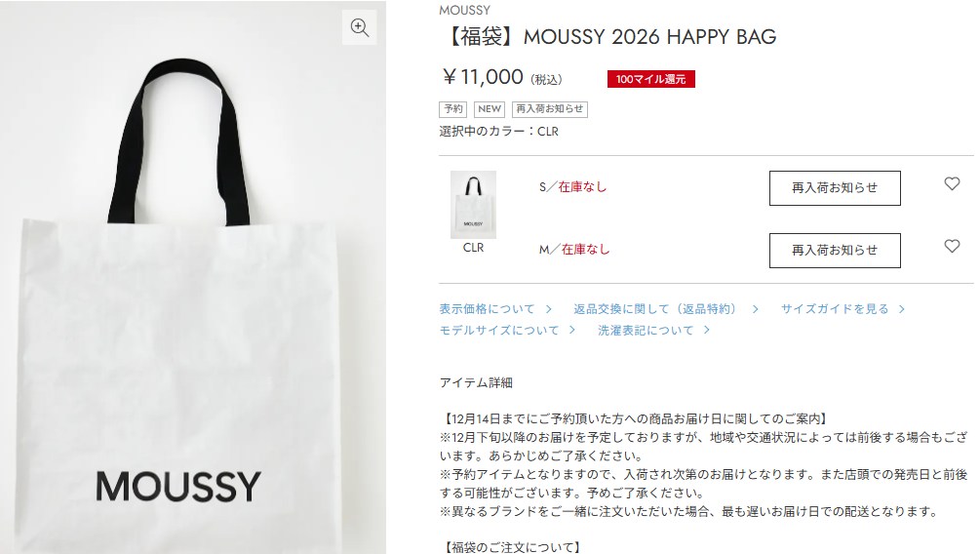This screenshot has height=554, width=980.
Task: Click the magnifier zoom icon on product image
Action: 360,27
